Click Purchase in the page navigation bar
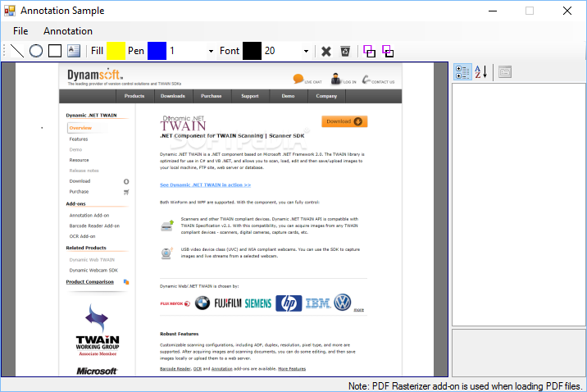The image size is (587, 392). point(212,96)
